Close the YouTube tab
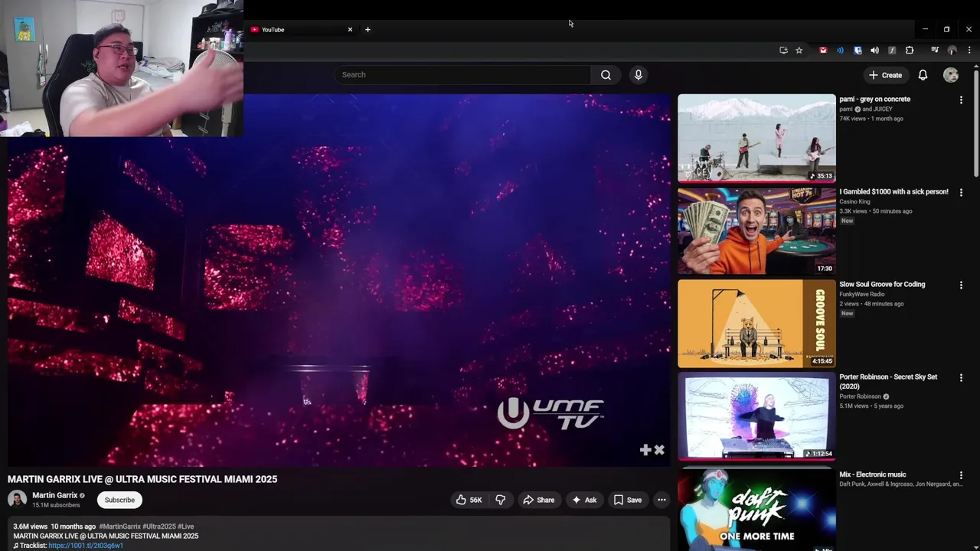This screenshot has height=551, width=980. (x=350, y=30)
